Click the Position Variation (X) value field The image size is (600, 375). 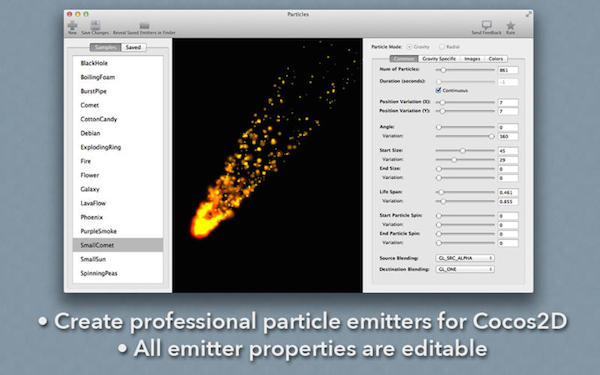508,102
